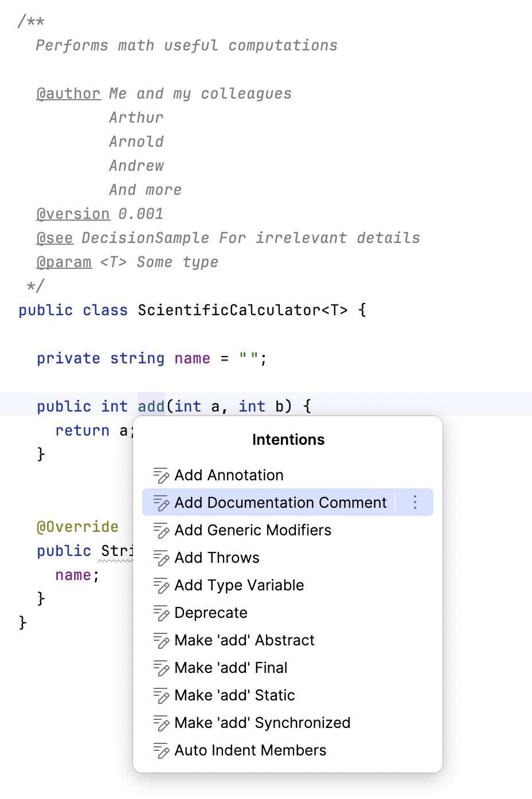Click the @version tag link
This screenshot has height=799, width=532.
coord(73,214)
